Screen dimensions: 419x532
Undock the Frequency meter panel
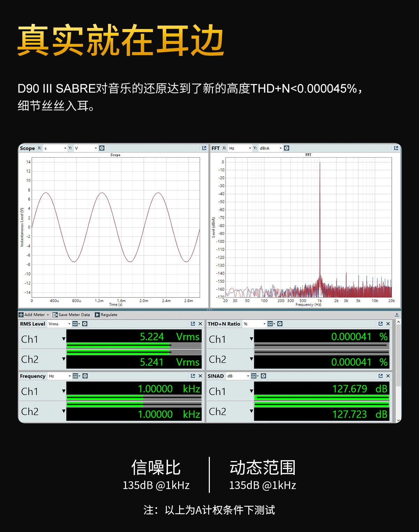[193, 376]
